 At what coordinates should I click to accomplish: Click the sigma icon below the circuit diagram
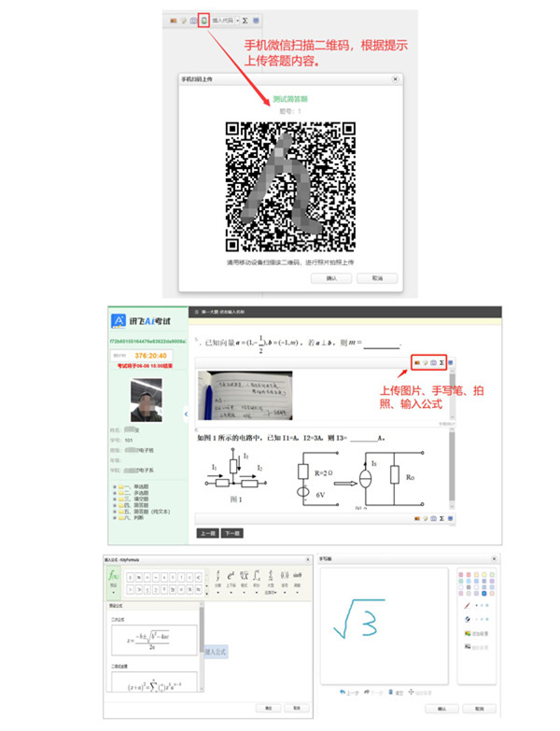tap(441, 518)
